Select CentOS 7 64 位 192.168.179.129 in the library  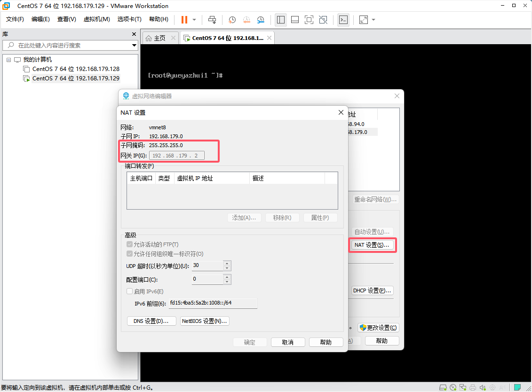click(x=76, y=78)
